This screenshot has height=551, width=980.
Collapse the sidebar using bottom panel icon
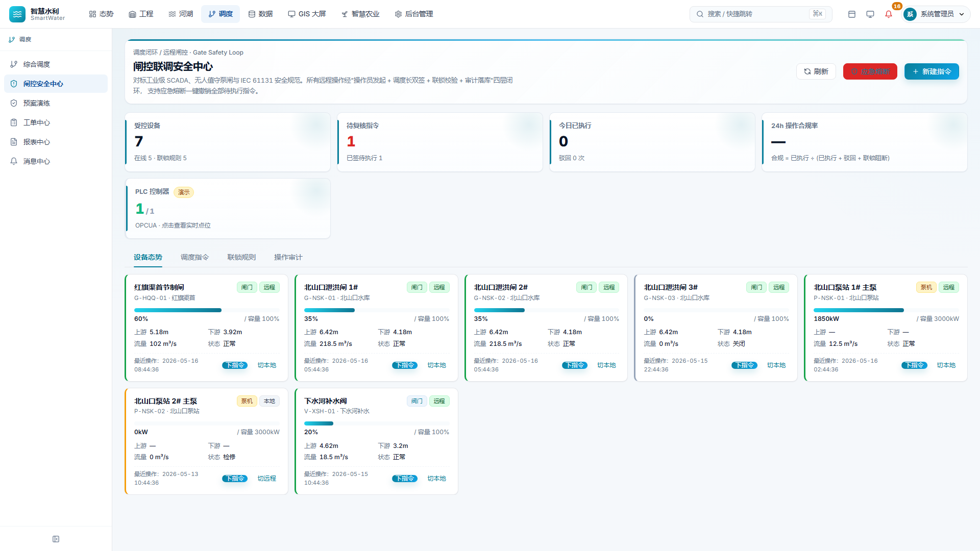[x=56, y=539]
